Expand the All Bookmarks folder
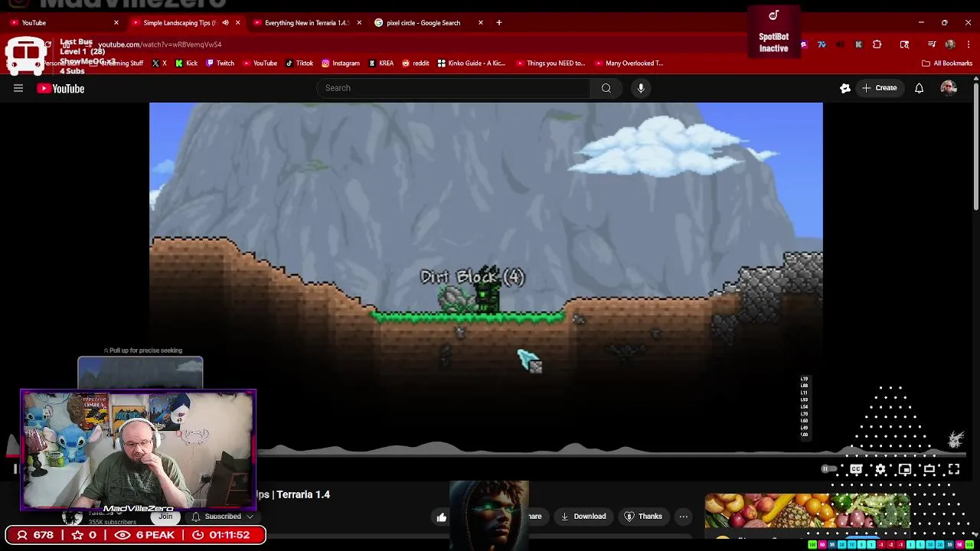The height and width of the screenshot is (551, 980). click(x=947, y=64)
